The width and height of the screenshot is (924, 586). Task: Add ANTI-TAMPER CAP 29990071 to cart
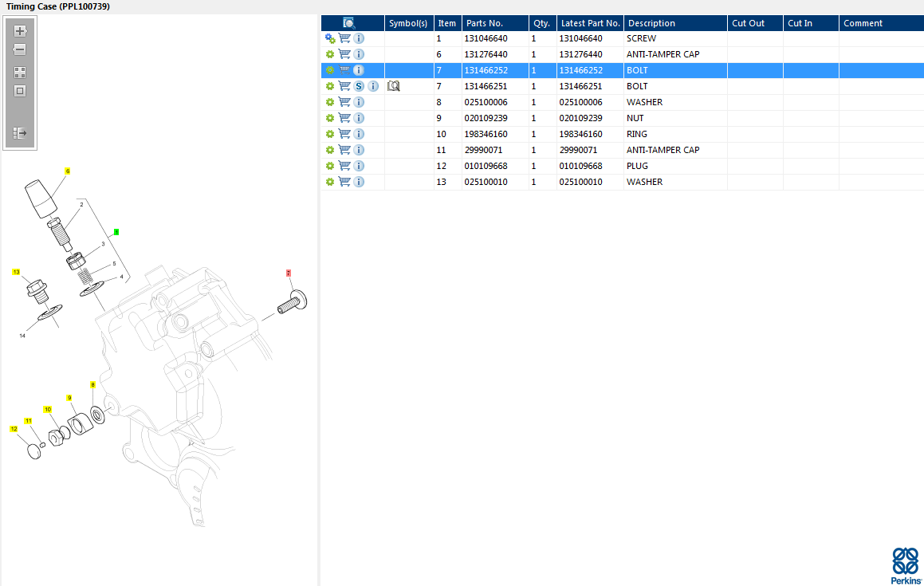[344, 150]
